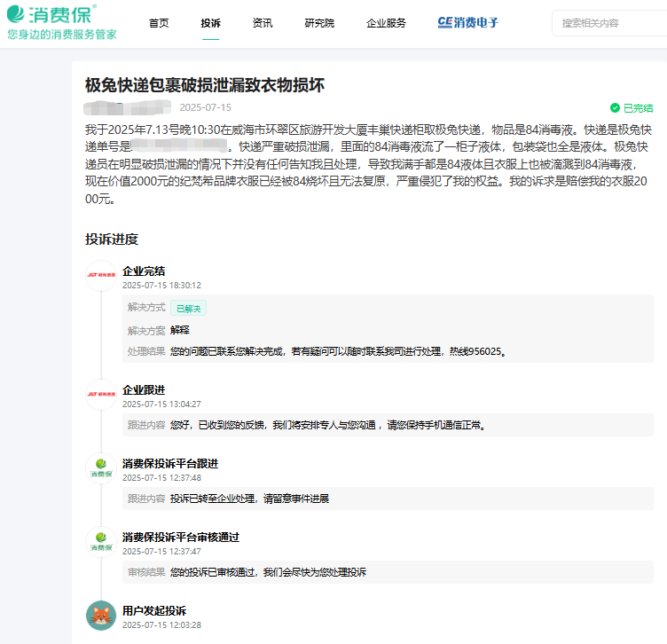Viewport: 667px width, 644px height.
Task: Click the 消费保投诉平台跟进 step heading
Action: (170, 464)
